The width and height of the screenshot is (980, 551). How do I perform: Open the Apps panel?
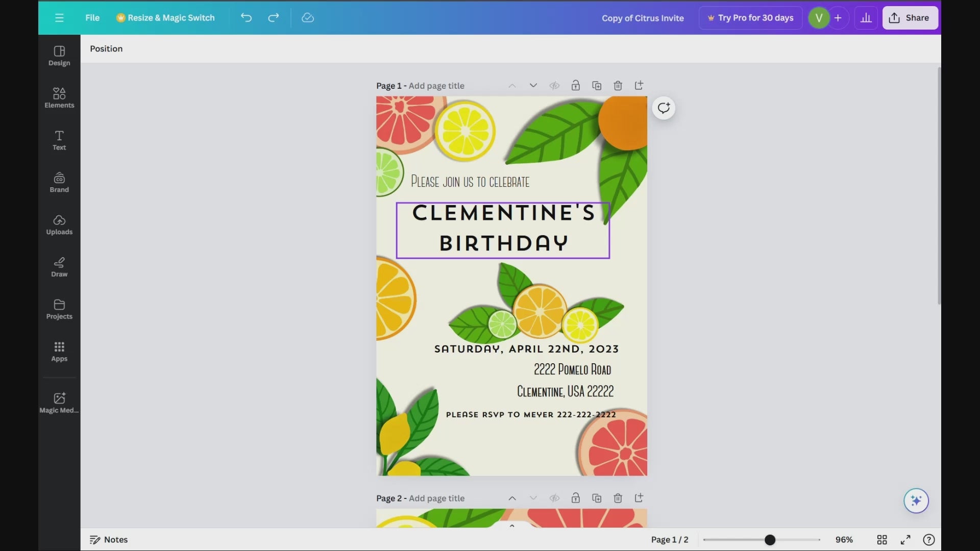click(x=59, y=352)
